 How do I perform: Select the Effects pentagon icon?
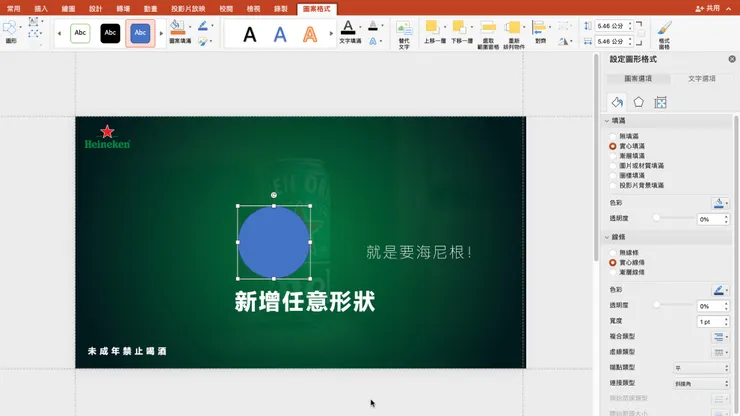click(639, 102)
